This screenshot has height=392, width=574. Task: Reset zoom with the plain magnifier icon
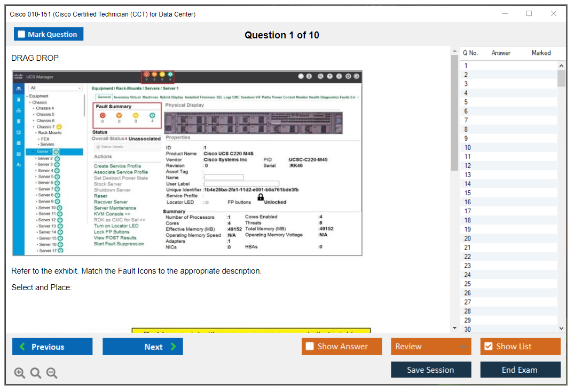click(x=36, y=373)
